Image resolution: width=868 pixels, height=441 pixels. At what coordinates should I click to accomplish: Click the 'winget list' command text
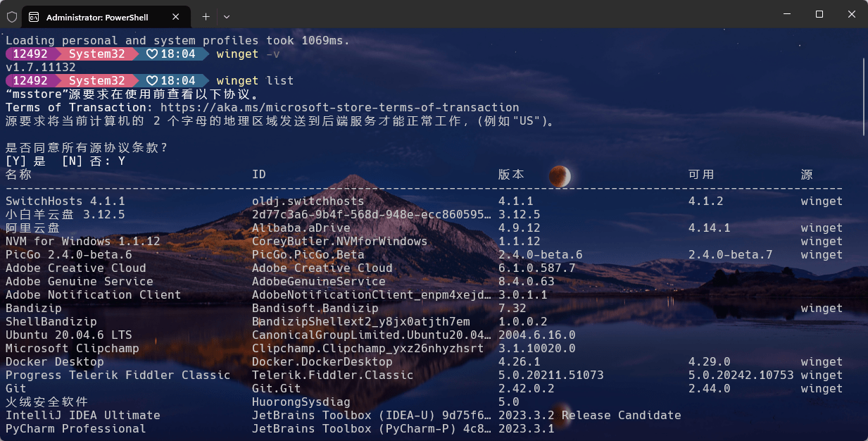coord(255,81)
